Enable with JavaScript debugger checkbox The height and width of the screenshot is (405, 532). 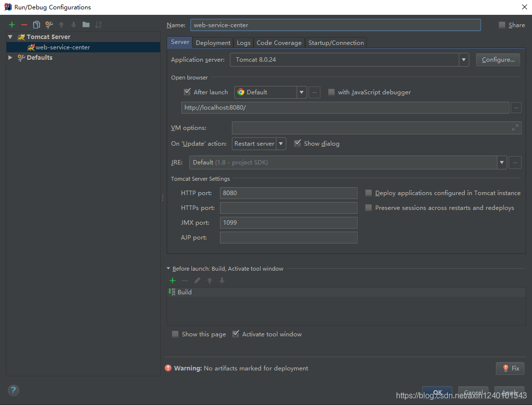coord(331,92)
